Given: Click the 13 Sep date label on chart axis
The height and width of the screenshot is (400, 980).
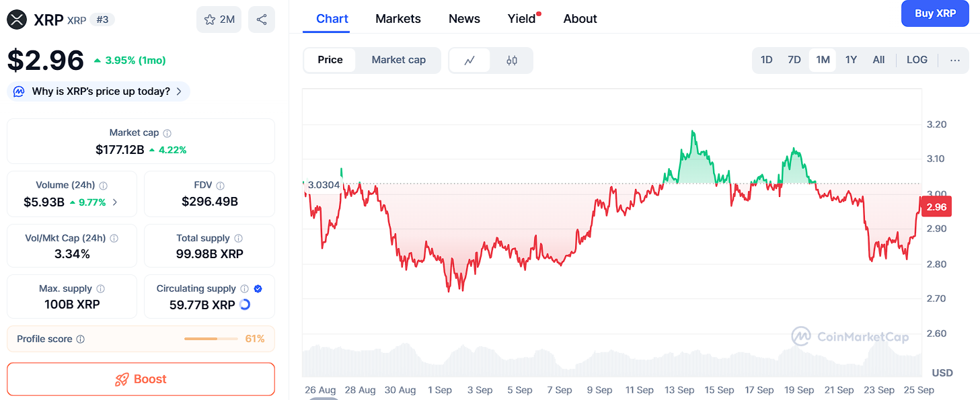Looking at the screenshot, I should click(x=679, y=390).
